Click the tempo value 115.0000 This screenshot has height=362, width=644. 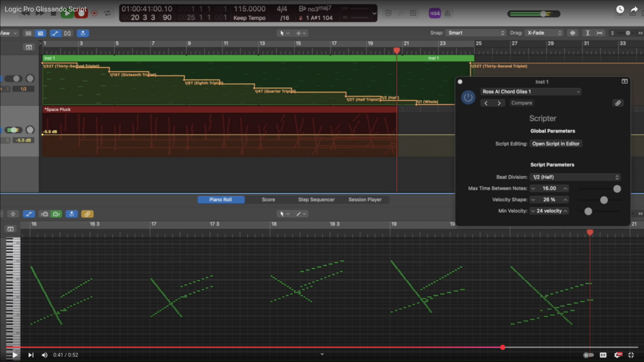pos(249,8)
